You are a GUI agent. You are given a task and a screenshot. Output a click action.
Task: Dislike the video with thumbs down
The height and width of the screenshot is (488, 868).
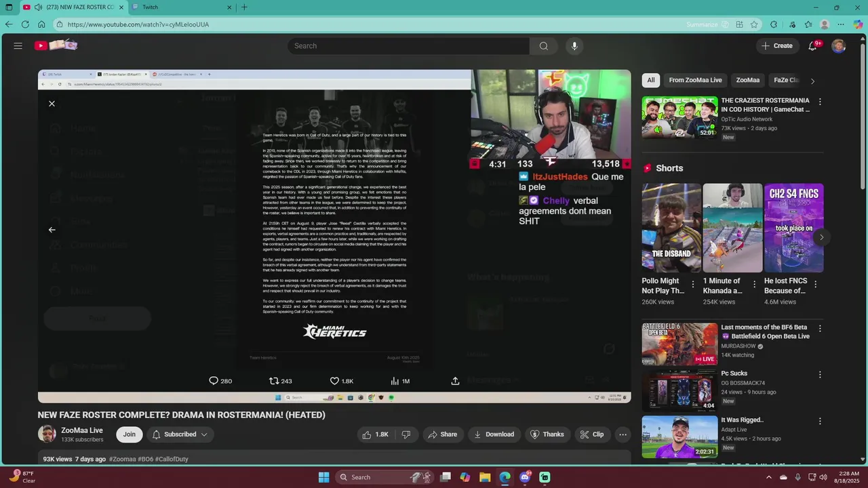coord(406,434)
